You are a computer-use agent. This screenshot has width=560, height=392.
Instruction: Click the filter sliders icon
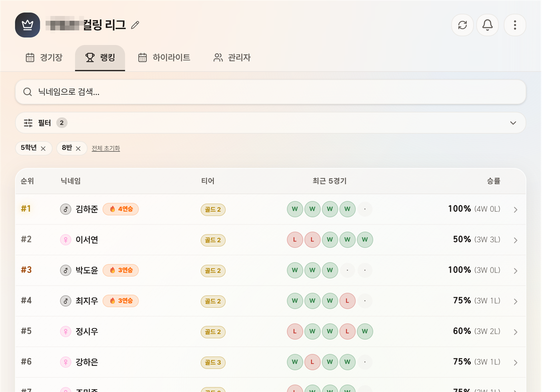tap(28, 123)
